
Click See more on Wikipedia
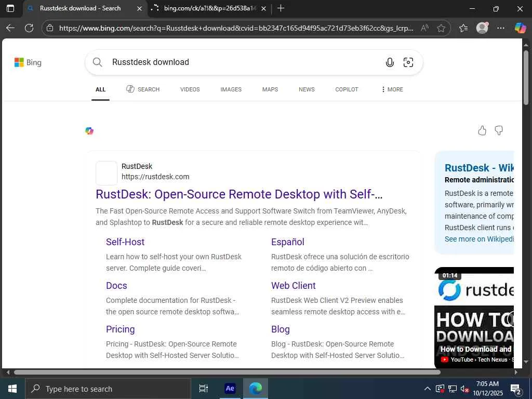click(479, 239)
